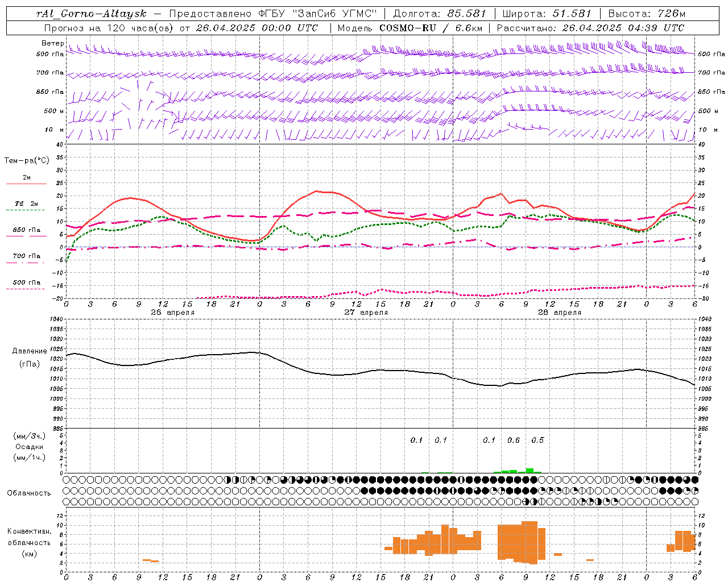728x582 pixels.
Task: Click the model name COSMO-RU / 6.6км
Action: coord(431,28)
